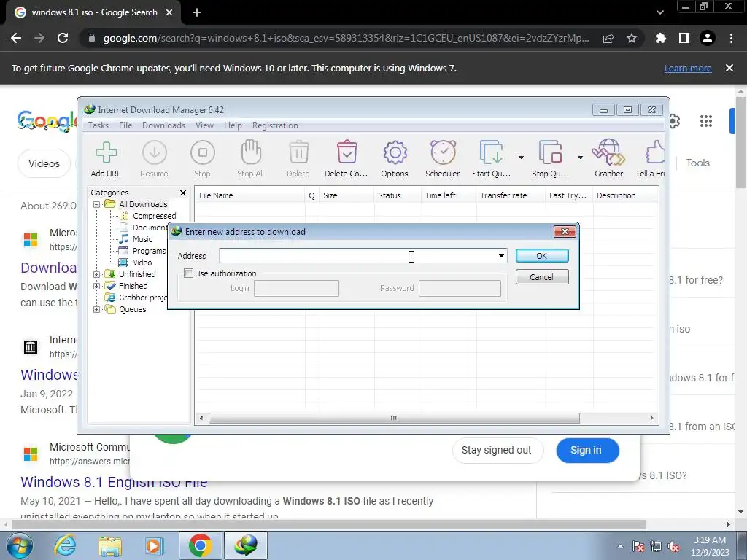Click the Tools button in Google search

pyautogui.click(x=698, y=163)
